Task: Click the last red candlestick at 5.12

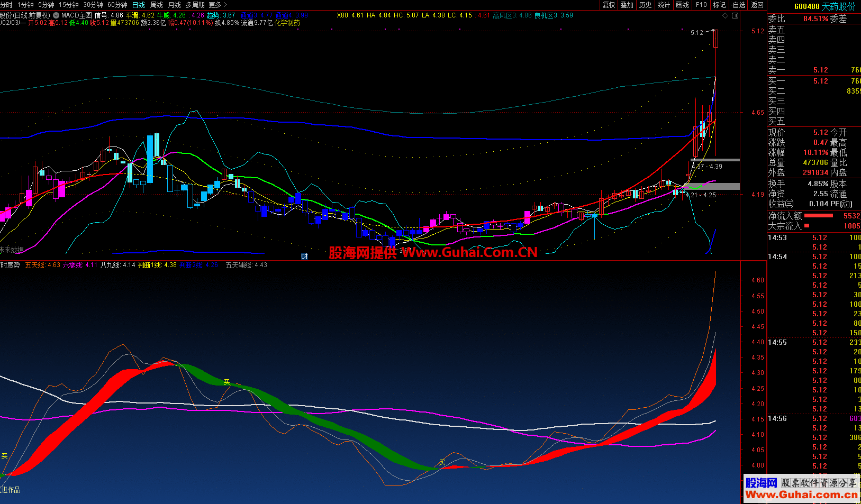Action: 715,39
